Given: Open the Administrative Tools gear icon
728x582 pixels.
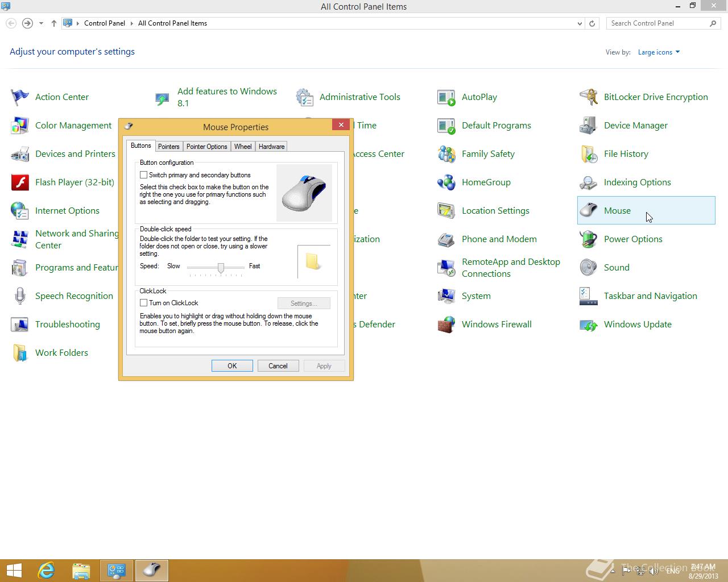Looking at the screenshot, I should pos(304,97).
